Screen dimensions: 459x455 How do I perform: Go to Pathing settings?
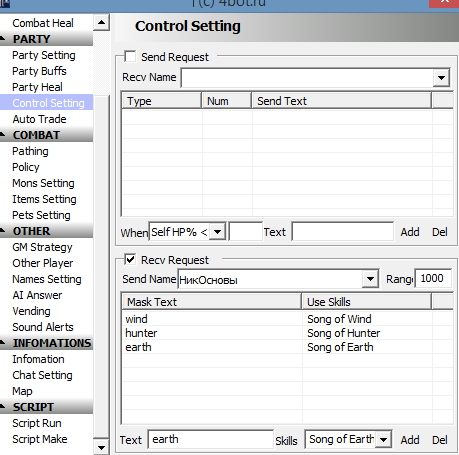pos(30,151)
